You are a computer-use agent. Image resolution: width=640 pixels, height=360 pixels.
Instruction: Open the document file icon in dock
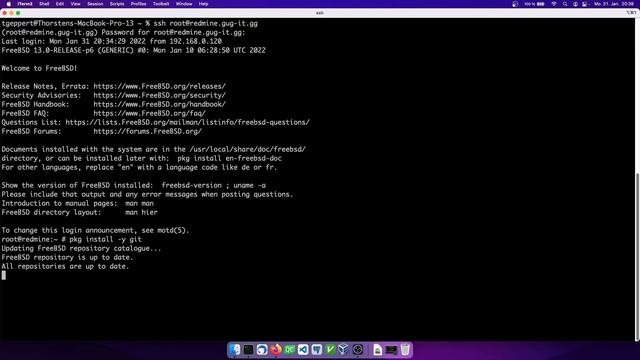378,350
